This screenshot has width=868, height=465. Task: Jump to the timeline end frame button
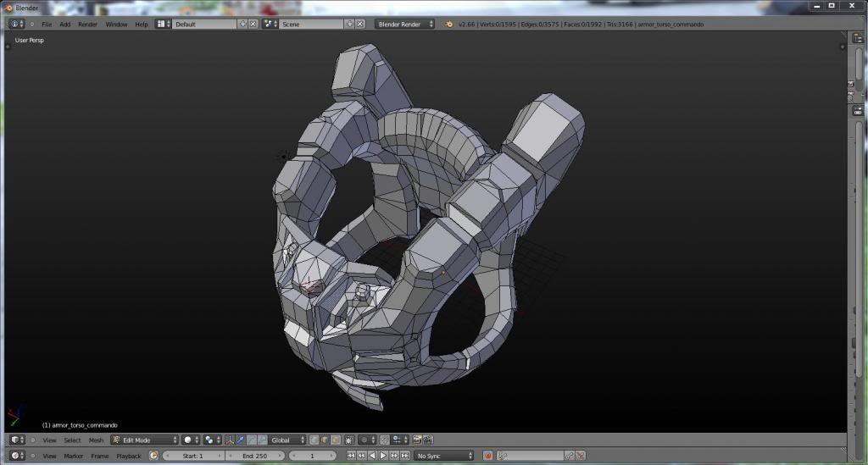coord(403,456)
